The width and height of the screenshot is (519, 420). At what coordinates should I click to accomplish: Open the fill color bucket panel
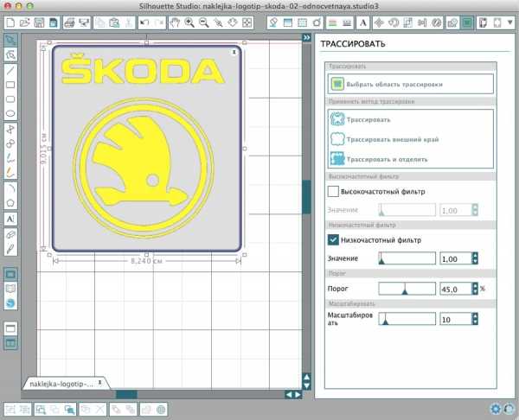(273, 22)
